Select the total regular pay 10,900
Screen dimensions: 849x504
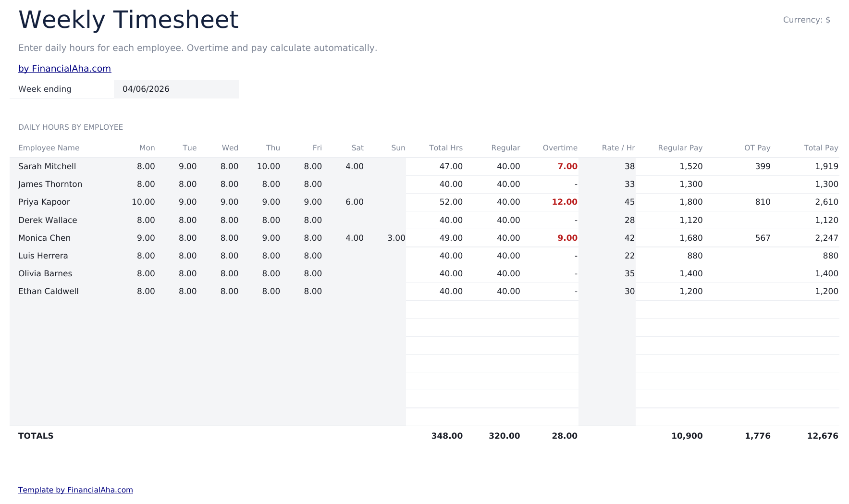pos(687,436)
